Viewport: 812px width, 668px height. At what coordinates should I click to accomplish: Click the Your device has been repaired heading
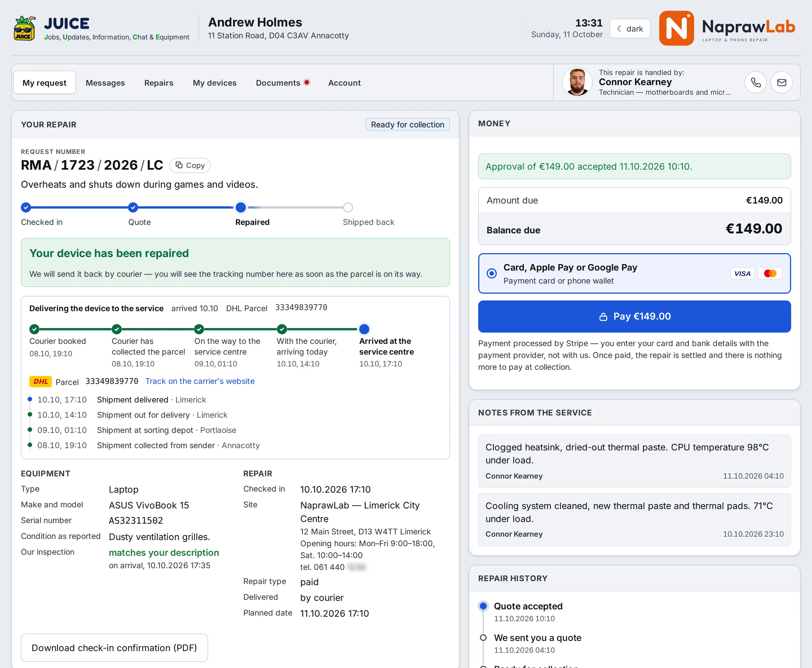tap(109, 253)
